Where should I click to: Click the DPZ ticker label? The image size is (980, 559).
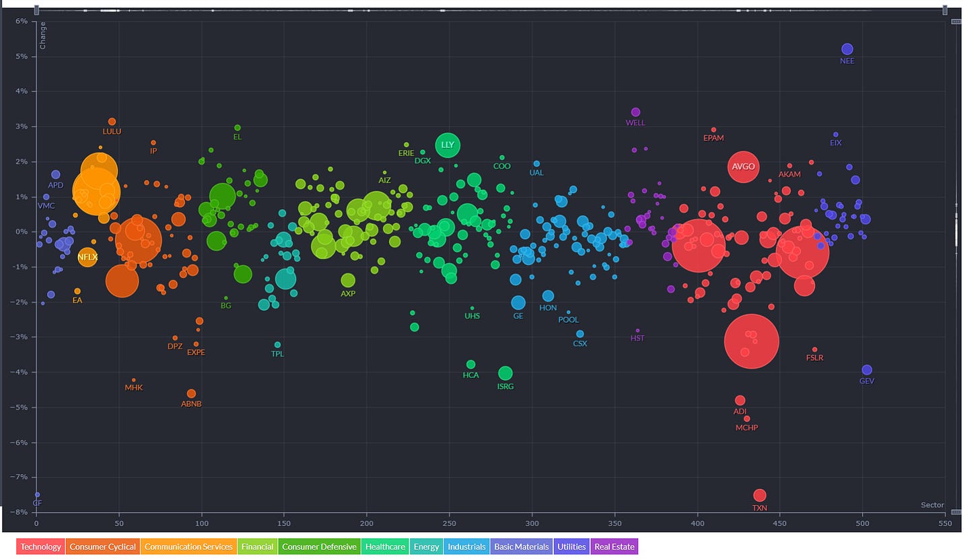pyautogui.click(x=175, y=346)
